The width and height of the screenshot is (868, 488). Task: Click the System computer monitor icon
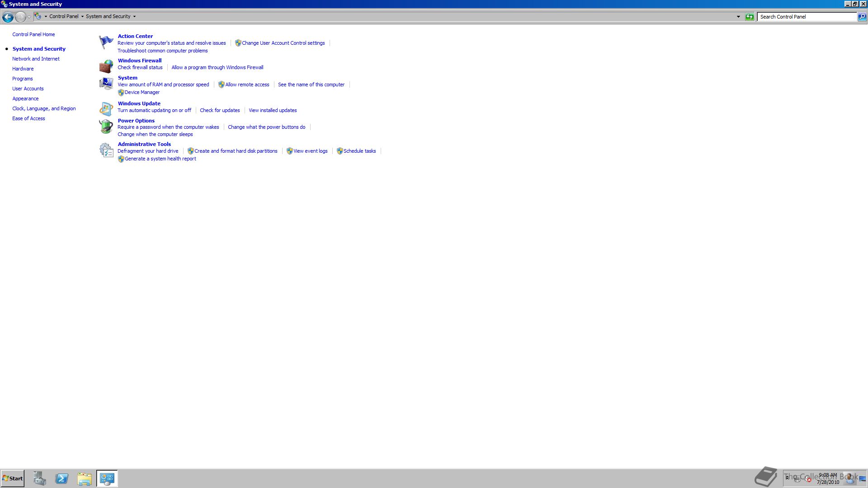[x=106, y=84]
